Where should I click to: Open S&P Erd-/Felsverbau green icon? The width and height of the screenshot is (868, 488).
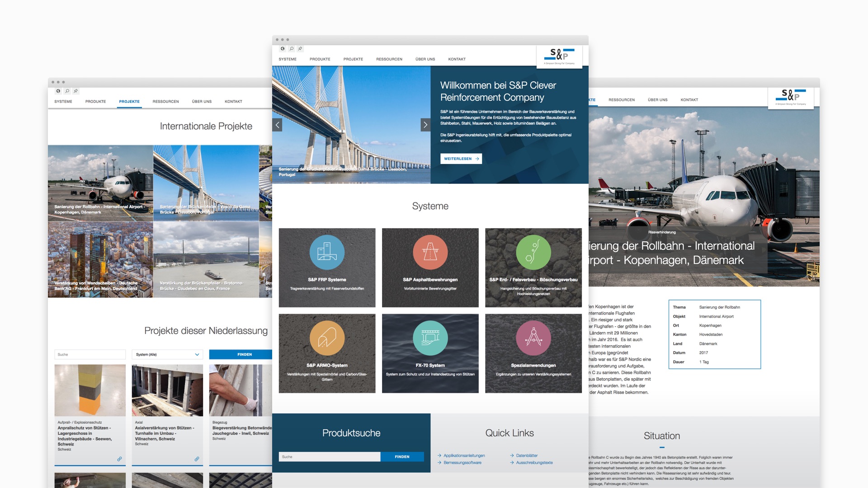tap(533, 252)
